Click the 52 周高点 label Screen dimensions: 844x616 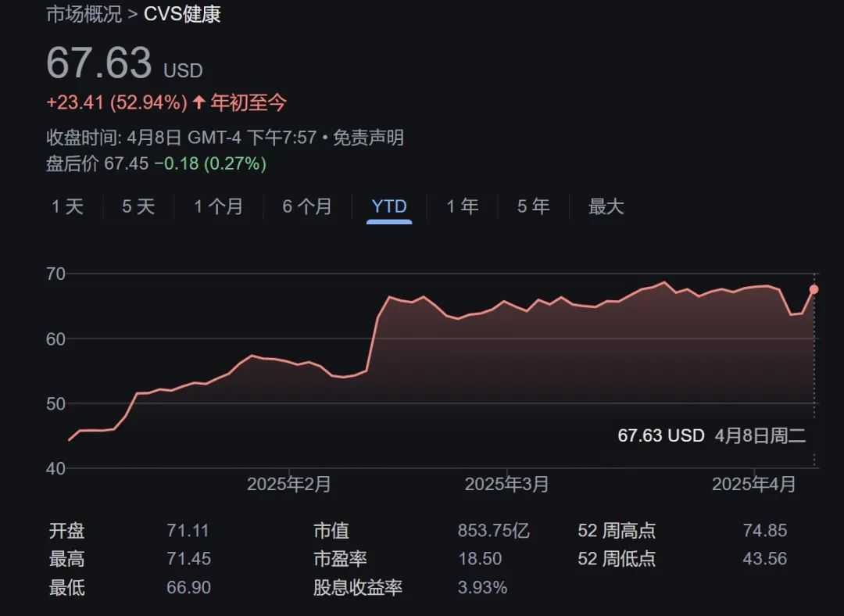point(617,531)
